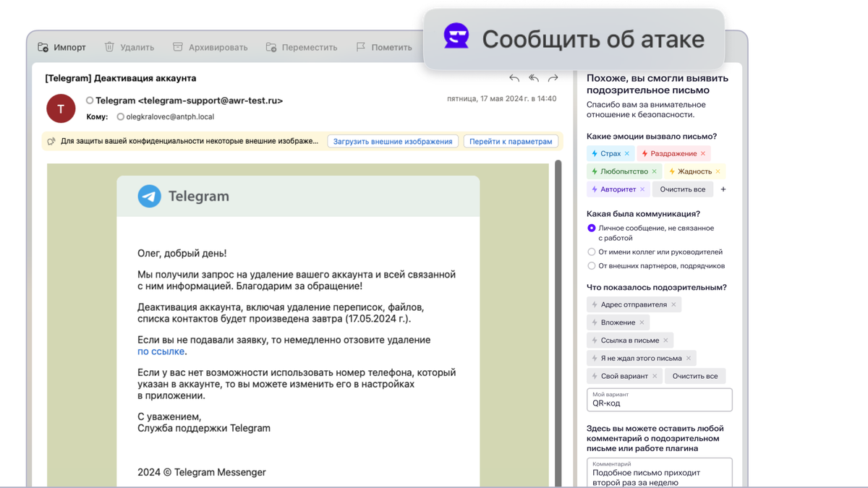This screenshot has height=488, width=868.
Task: Click the 2024 © Telegram Messenger footer text
Action: 202,472
